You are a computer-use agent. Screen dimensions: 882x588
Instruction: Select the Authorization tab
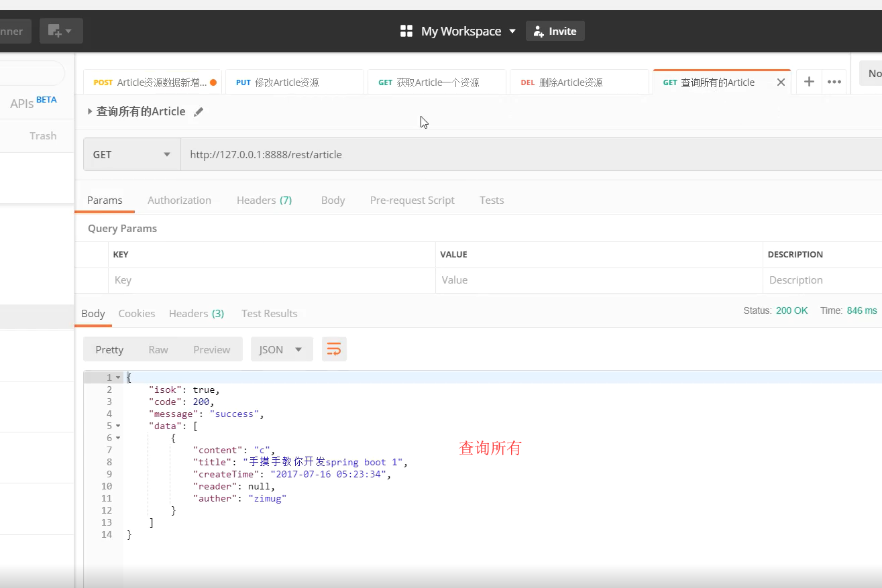pyautogui.click(x=179, y=200)
